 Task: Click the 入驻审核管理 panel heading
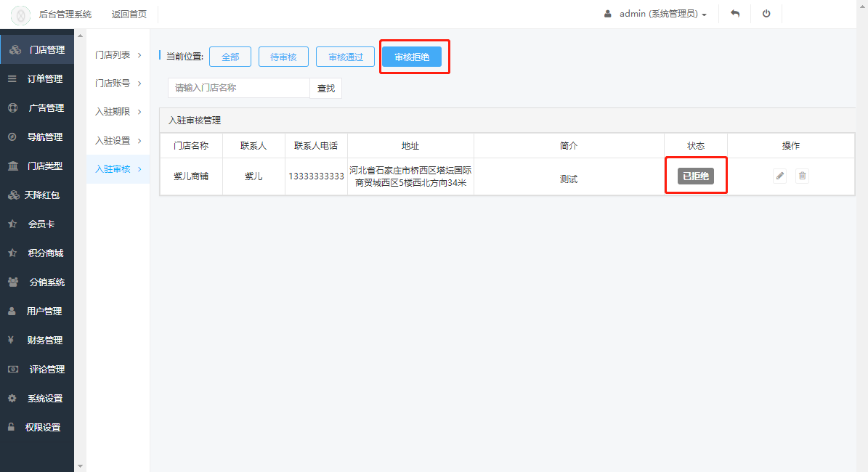tap(195, 120)
